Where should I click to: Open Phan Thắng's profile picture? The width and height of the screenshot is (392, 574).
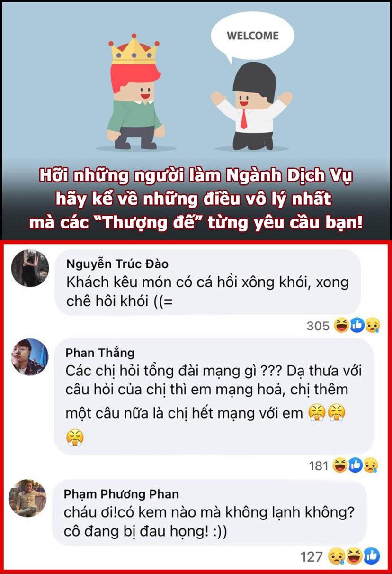click(30, 357)
